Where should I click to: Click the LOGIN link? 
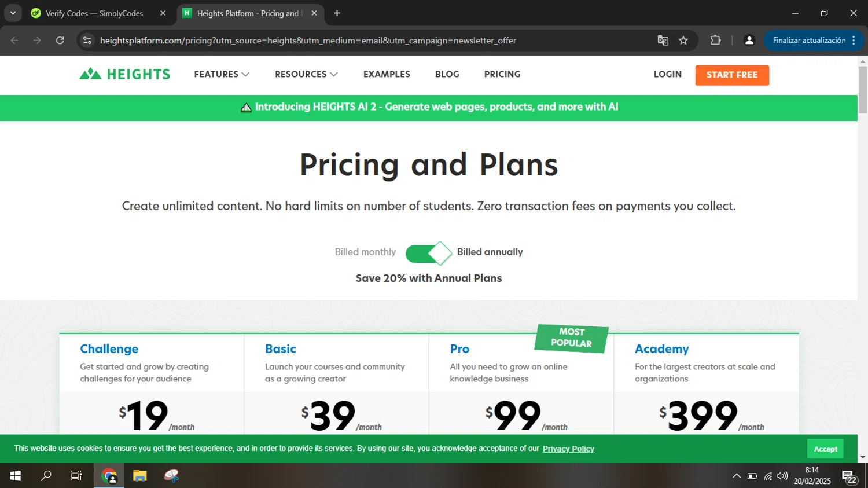(x=668, y=74)
